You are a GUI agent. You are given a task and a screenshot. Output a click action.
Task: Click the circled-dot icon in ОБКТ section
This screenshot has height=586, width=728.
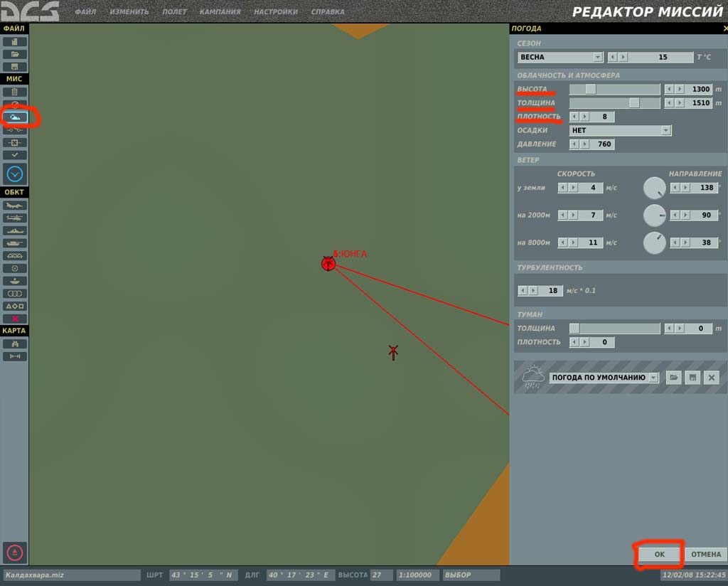click(x=14, y=268)
